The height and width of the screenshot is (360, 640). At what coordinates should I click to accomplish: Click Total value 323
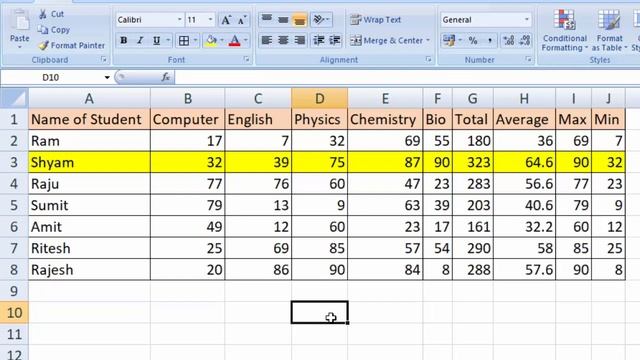473,162
